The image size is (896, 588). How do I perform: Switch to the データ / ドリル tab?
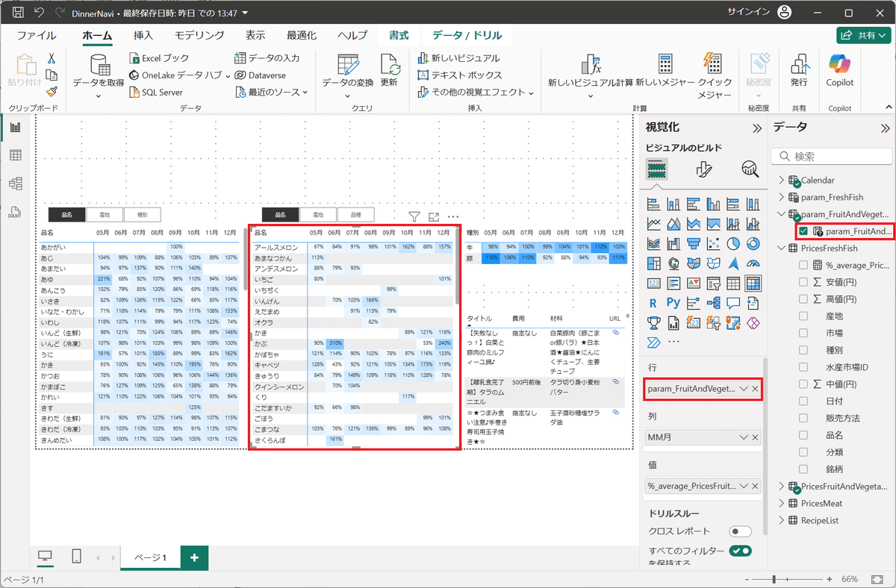click(467, 35)
